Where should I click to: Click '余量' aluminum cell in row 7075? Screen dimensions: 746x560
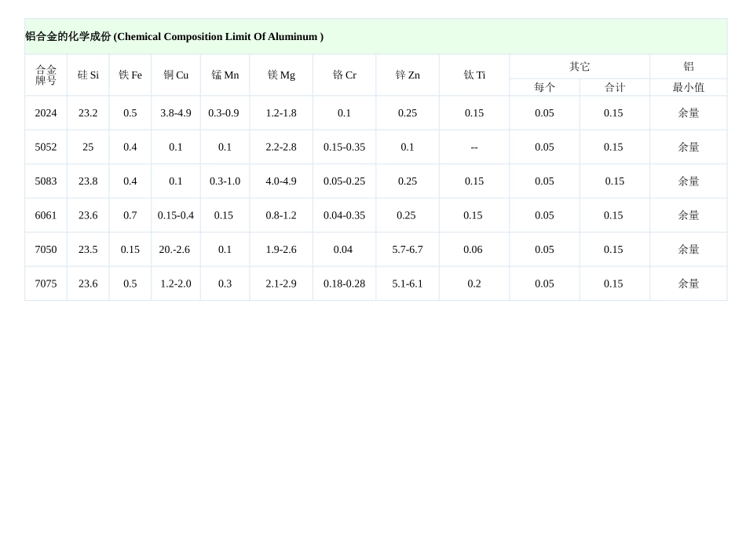(x=689, y=284)
